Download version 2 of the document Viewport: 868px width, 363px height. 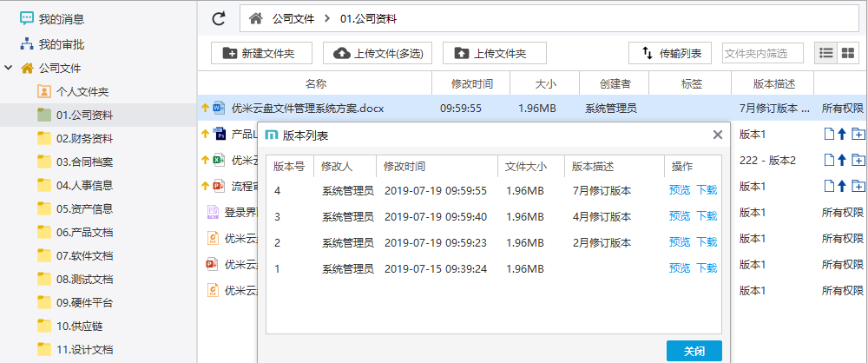(707, 241)
